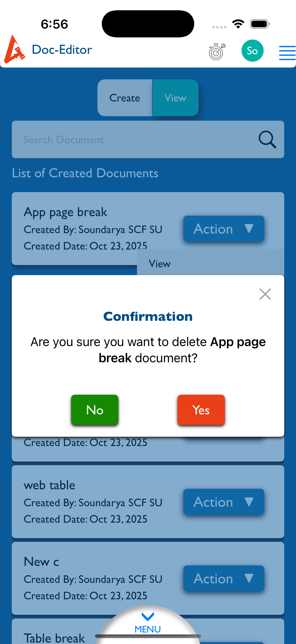Open the hamburger menu icon

click(x=287, y=53)
